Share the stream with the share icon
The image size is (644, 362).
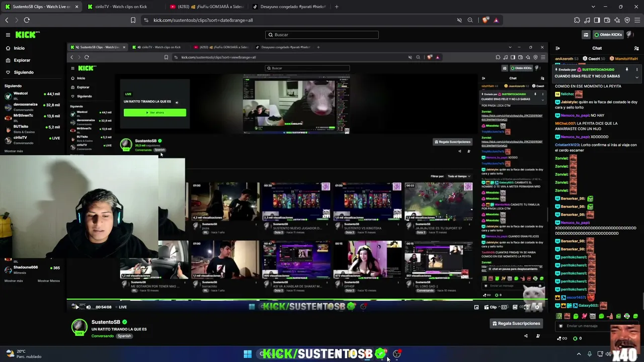click(526, 336)
